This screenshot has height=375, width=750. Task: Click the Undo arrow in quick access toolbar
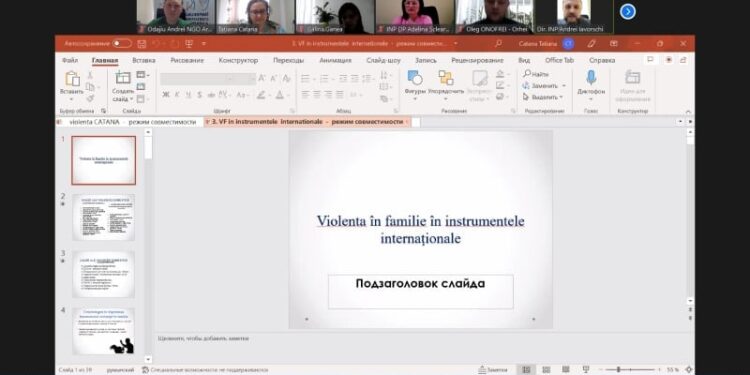point(155,44)
